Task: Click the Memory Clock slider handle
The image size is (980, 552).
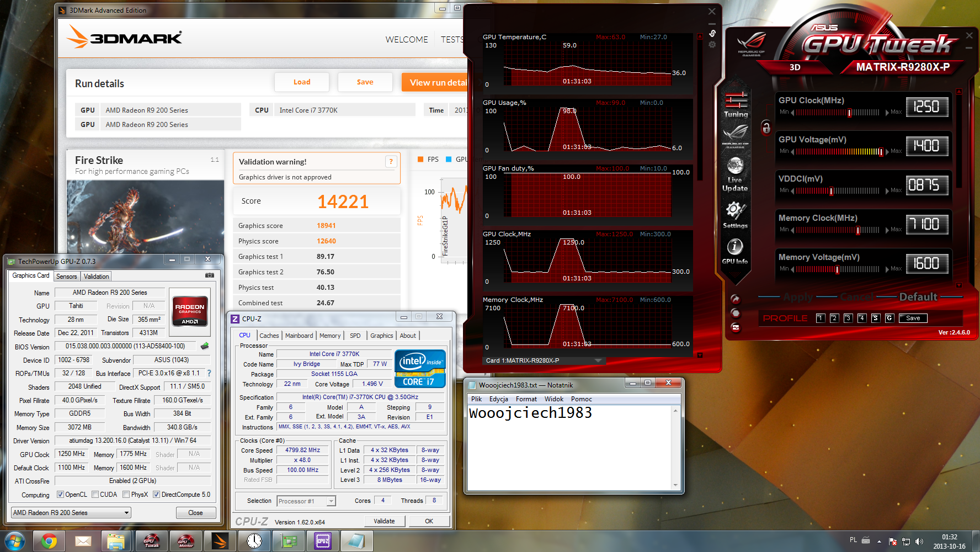Action: tap(858, 230)
